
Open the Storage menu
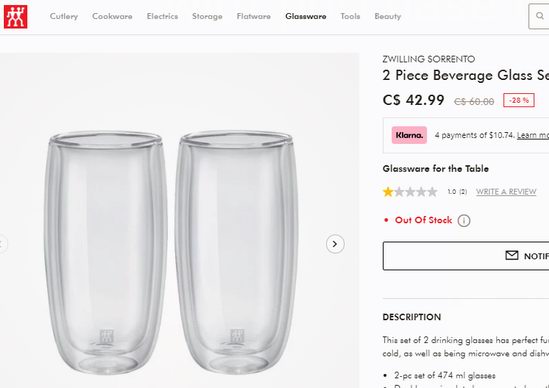(207, 16)
